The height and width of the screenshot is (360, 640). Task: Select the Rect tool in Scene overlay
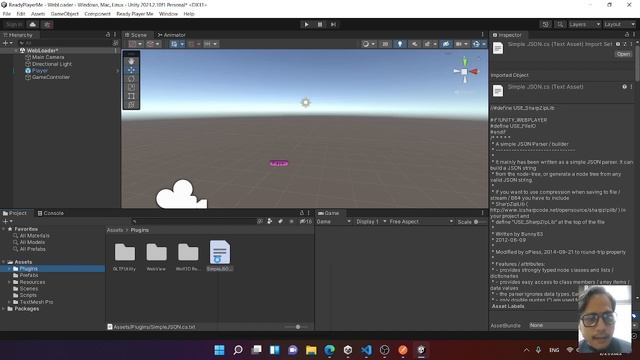pos(131,96)
